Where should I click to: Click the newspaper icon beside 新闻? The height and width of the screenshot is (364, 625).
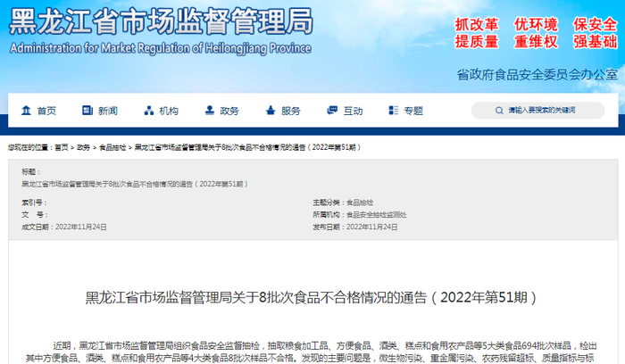pos(87,111)
